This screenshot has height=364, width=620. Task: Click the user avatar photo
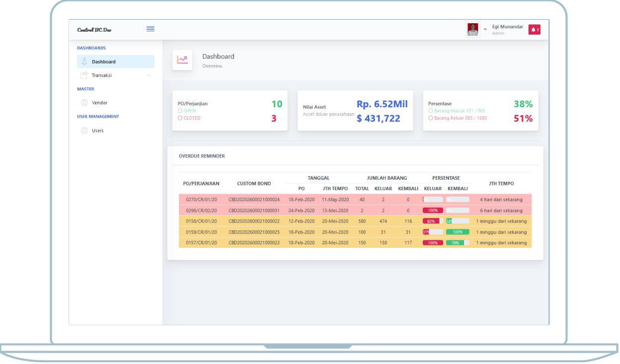coord(473,29)
